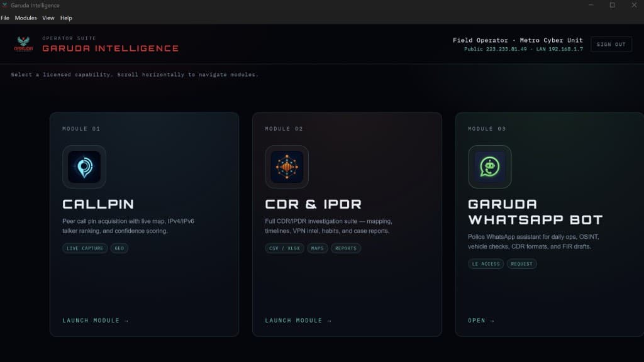Click the OPERATOR SUITE label
The width and height of the screenshot is (644, 362).
tap(69, 38)
